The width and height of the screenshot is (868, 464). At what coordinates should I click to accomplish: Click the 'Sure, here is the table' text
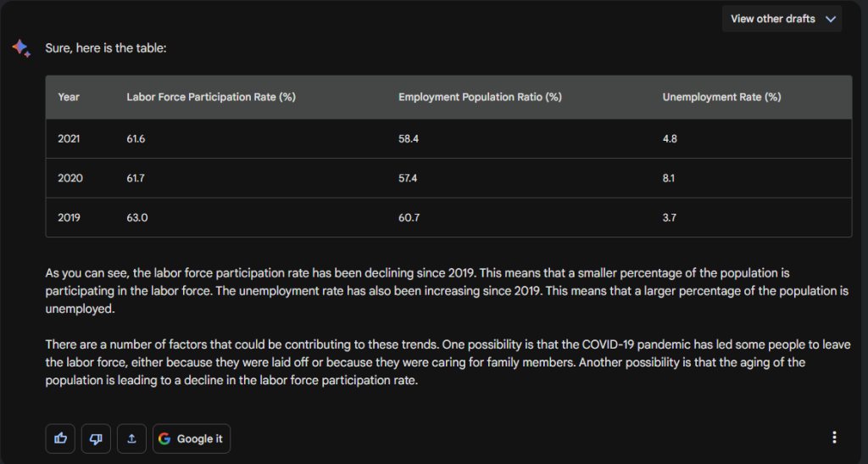(x=106, y=48)
